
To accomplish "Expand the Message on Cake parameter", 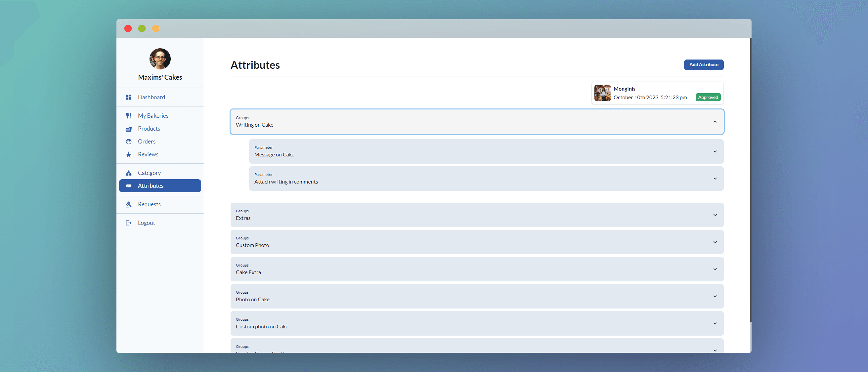I will pos(715,152).
